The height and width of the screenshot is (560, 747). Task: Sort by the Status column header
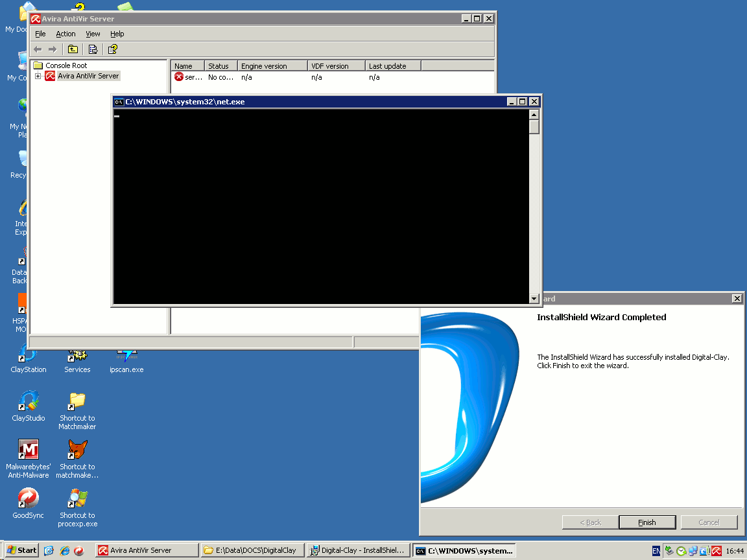click(x=221, y=65)
